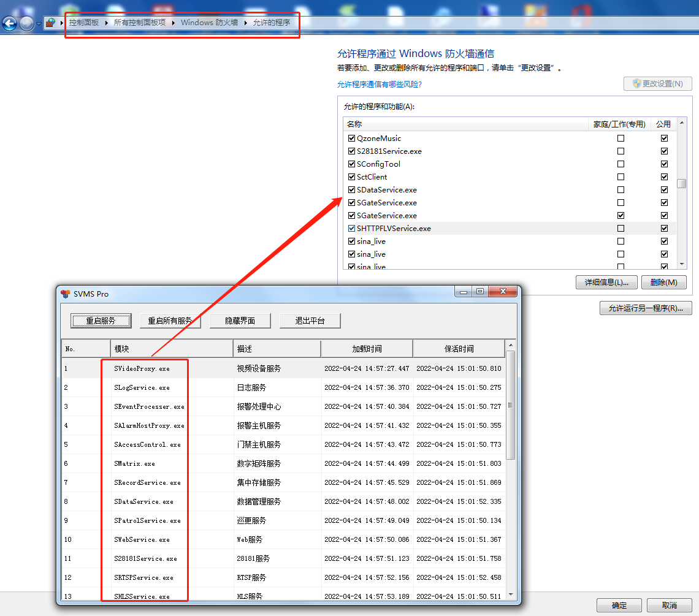Click 允许运行另一程序 button
This screenshot has width=699, height=616.
coord(645,308)
